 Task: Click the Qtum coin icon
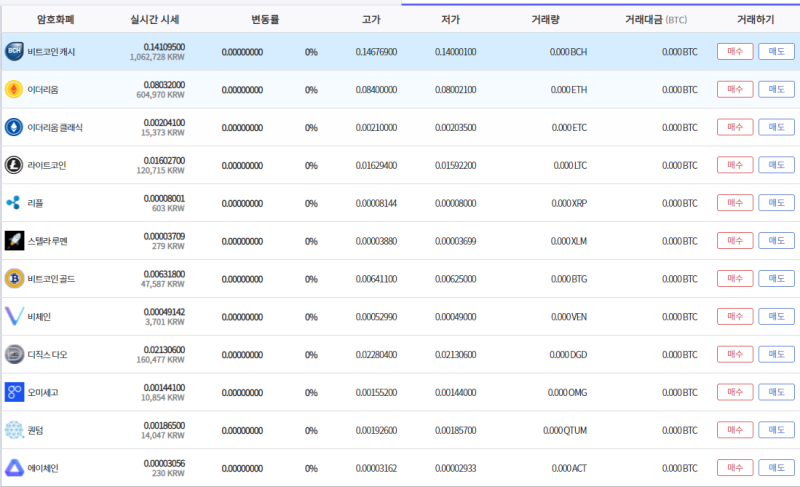tap(14, 430)
